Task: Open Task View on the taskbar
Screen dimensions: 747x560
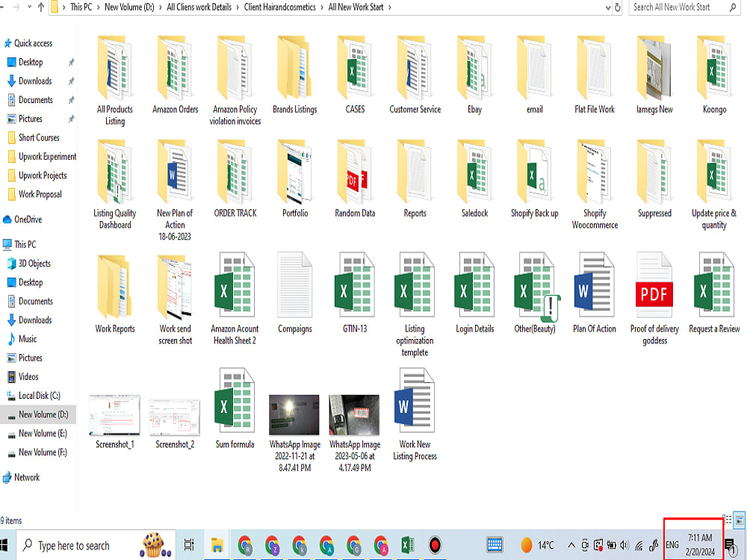Action: pyautogui.click(x=189, y=545)
